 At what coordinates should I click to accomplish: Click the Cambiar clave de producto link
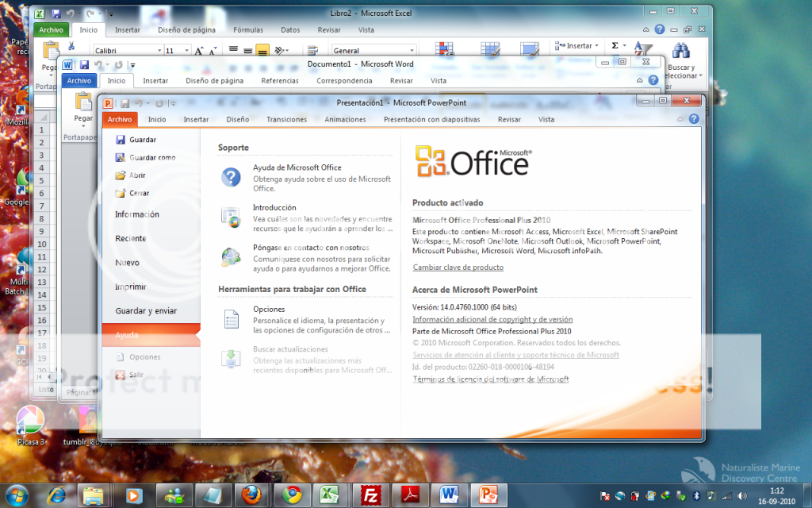click(458, 267)
